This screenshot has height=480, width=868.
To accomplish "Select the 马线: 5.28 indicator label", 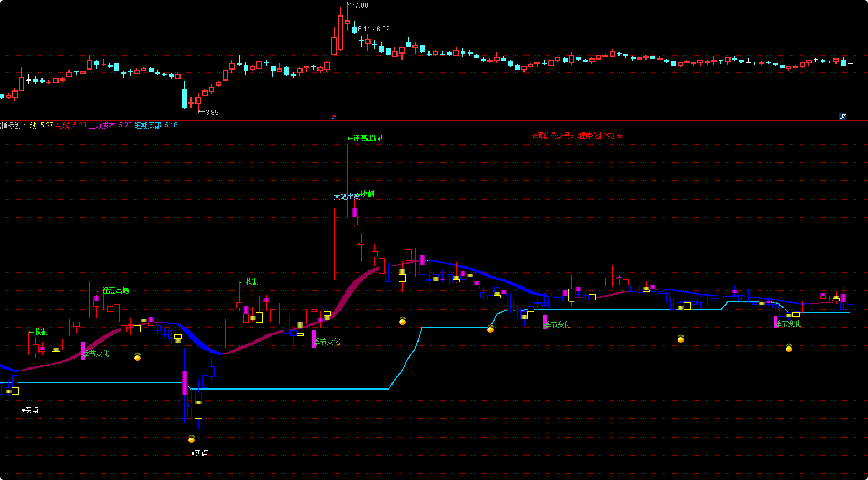I will pyautogui.click(x=71, y=126).
